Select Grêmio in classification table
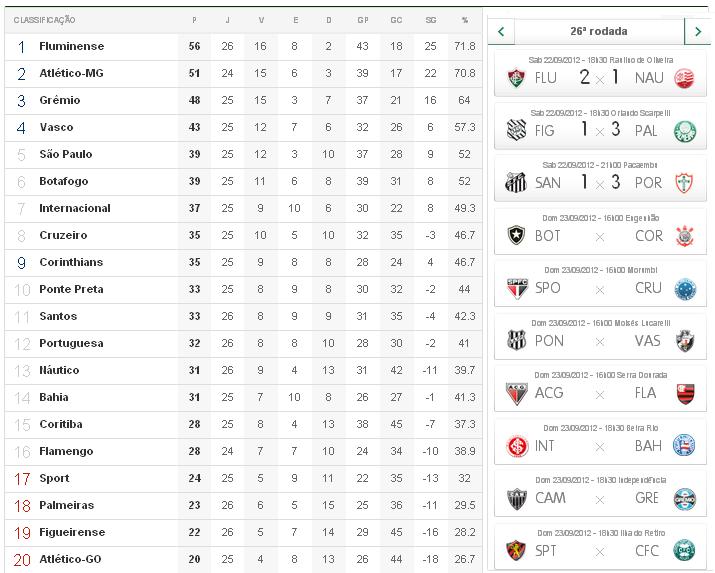This screenshot has width=715, height=573. click(60, 101)
